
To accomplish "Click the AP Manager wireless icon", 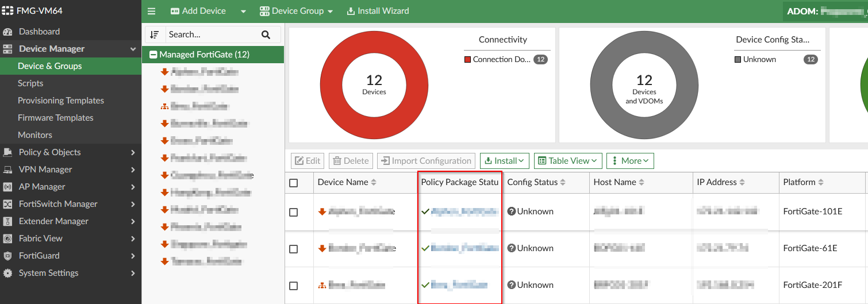I will (7, 187).
